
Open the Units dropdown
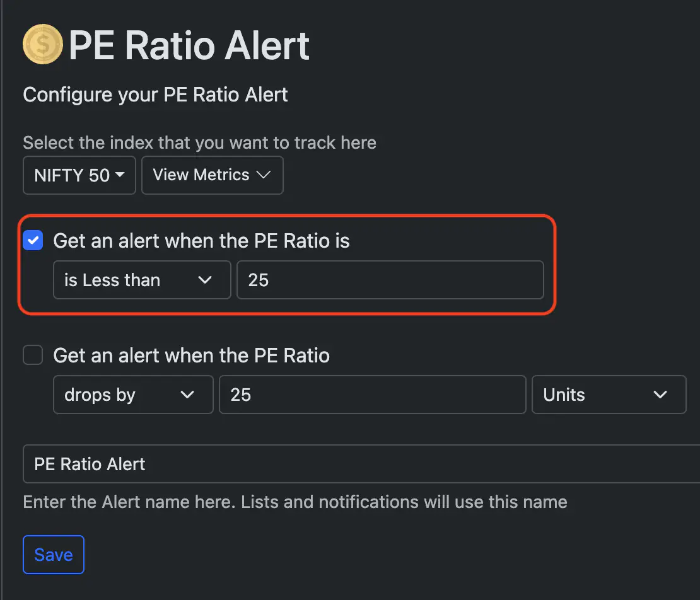point(609,395)
